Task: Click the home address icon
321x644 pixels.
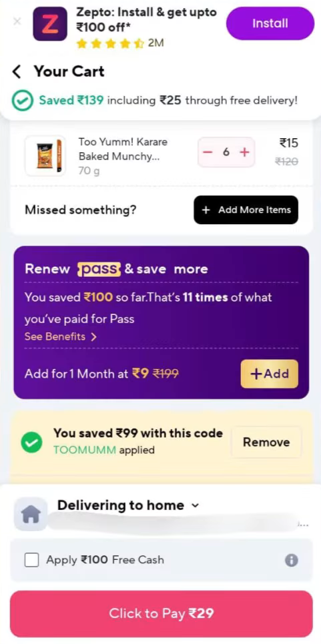Action: pos(31,514)
